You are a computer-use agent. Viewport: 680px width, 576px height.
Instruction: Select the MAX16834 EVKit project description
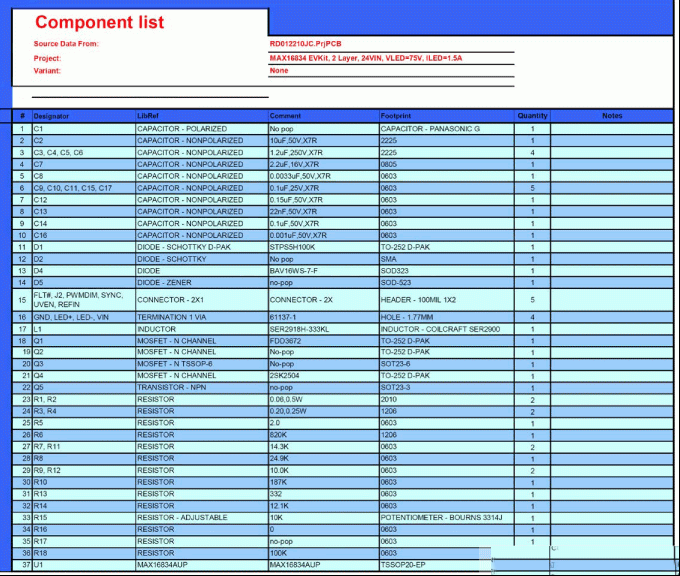(366, 58)
